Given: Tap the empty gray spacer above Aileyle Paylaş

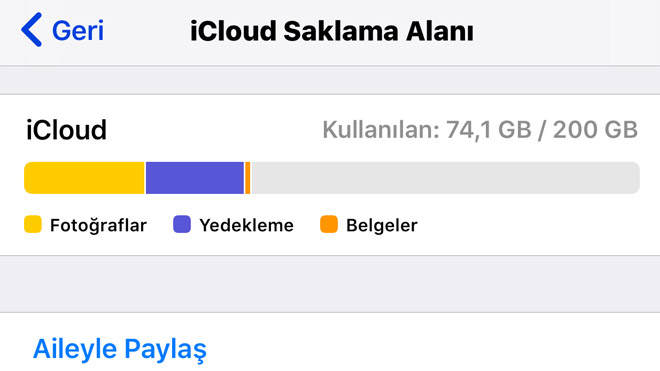Looking at the screenshot, I should click(x=330, y=284).
